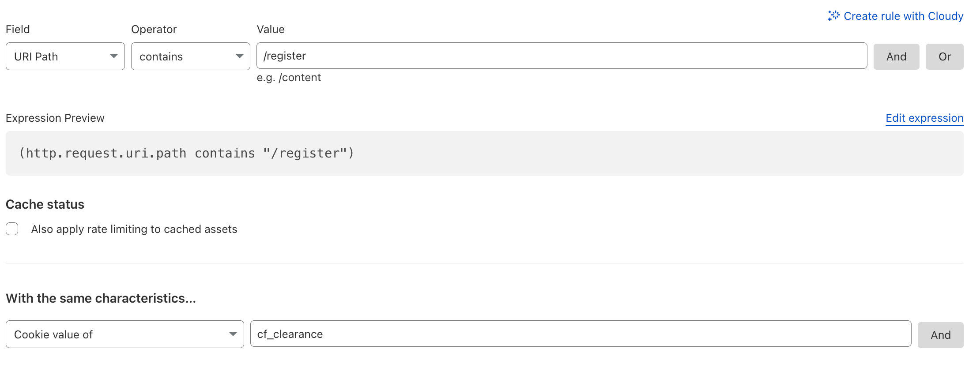Focus the /register value input
The height and width of the screenshot is (375, 980).
point(562,56)
